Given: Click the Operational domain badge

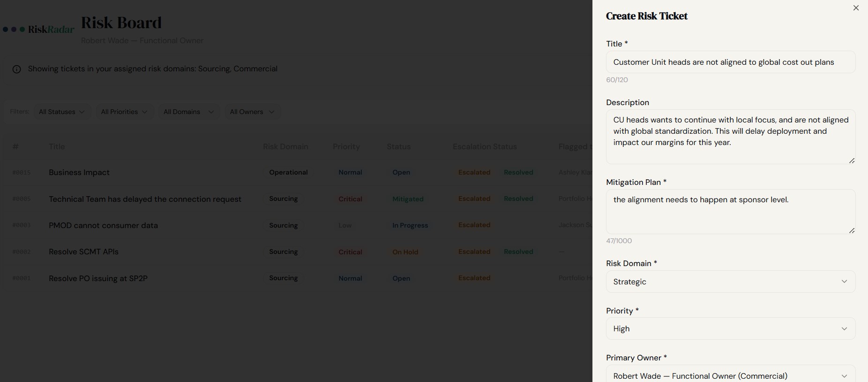Looking at the screenshot, I should pos(288,172).
